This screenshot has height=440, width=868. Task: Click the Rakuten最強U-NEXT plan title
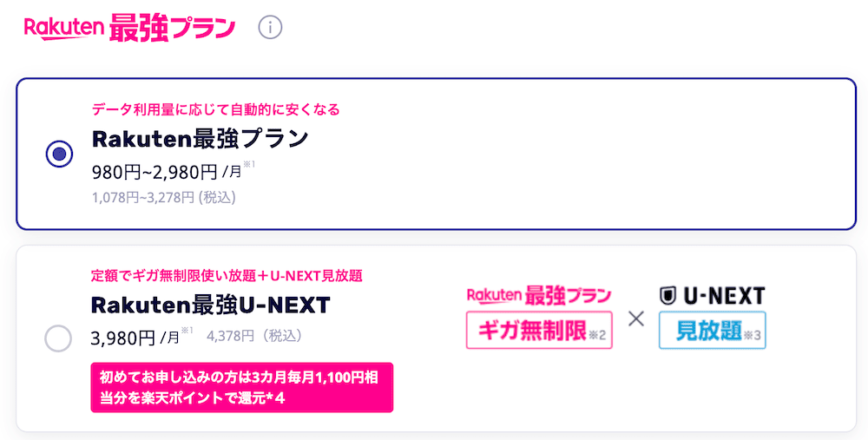[210, 305]
